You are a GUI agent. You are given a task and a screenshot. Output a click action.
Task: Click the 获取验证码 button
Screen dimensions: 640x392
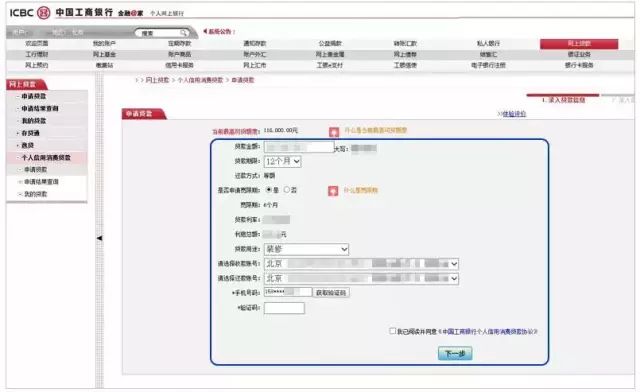[331, 293]
